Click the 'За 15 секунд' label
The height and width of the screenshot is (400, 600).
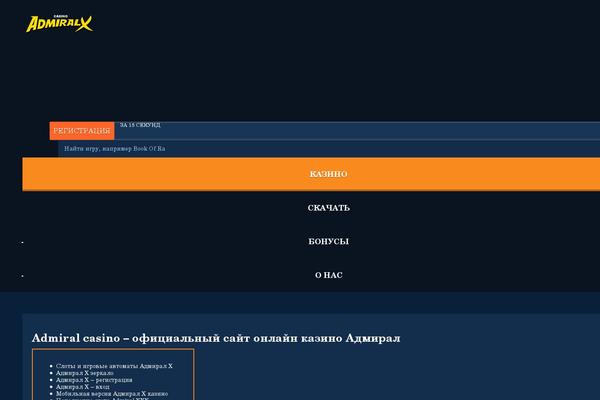click(x=140, y=125)
